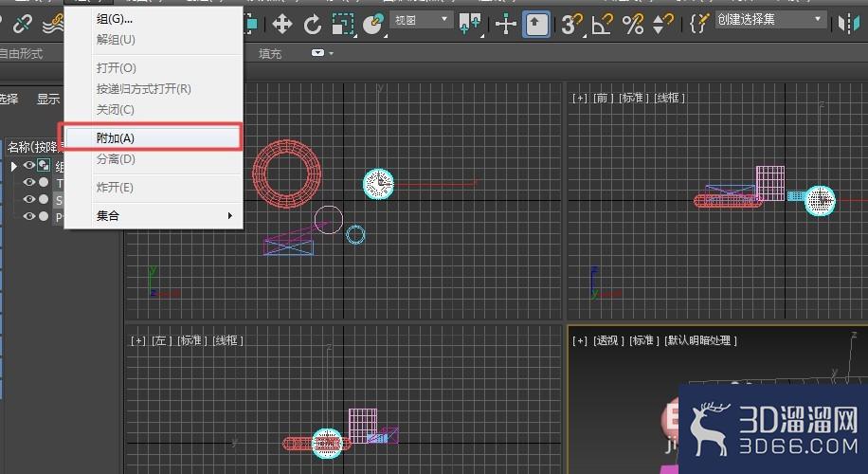Choose 关闭(C) in the menu
Image resolution: width=868 pixels, height=474 pixels.
click(x=154, y=110)
